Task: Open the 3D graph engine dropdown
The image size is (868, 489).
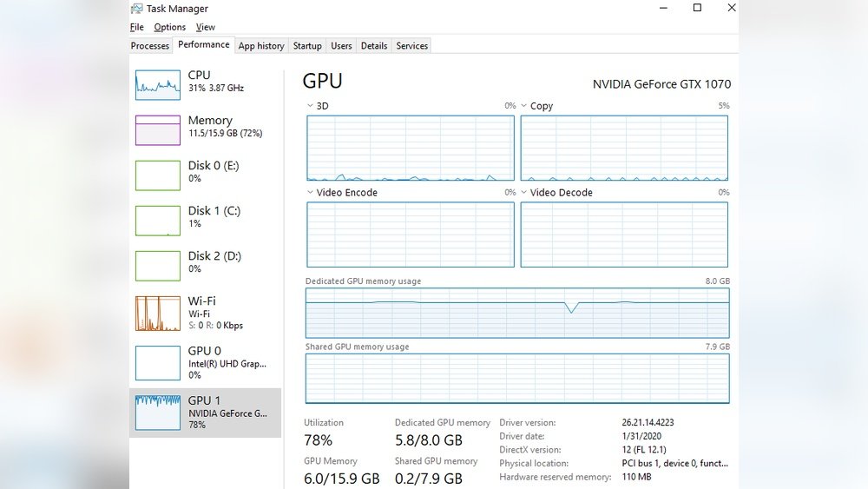Action: tap(311, 106)
